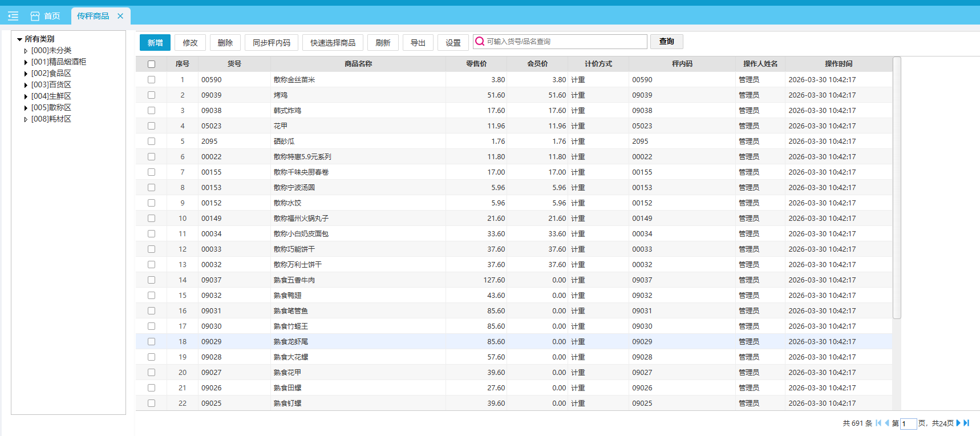Jump to the last page icon
The height and width of the screenshot is (436, 980).
966,423
